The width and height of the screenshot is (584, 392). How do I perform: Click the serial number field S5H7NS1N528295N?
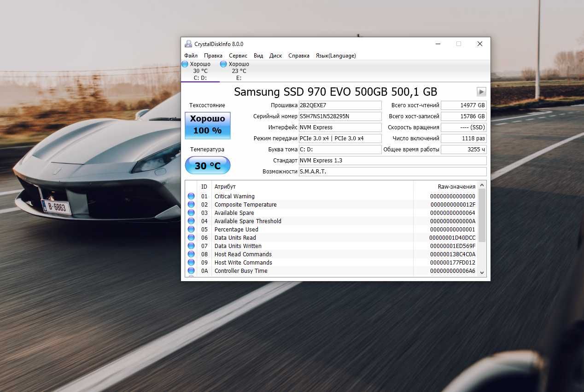coord(340,116)
